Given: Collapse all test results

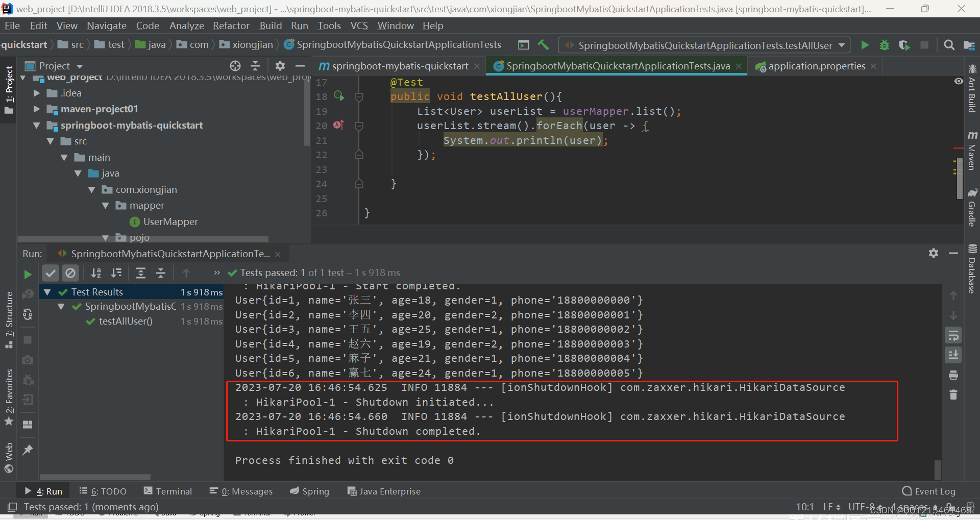Looking at the screenshot, I should pos(161,273).
